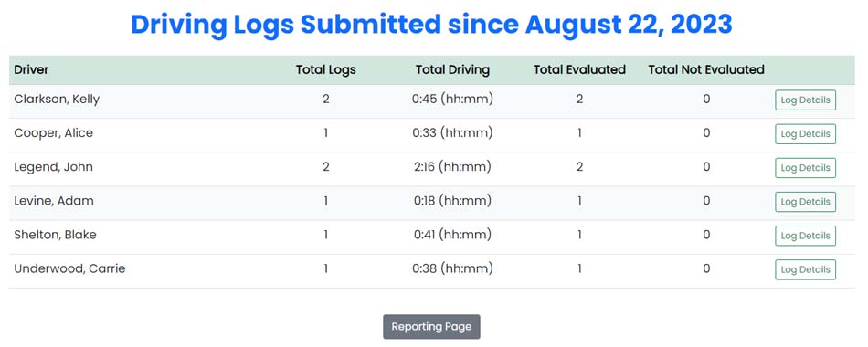
Task: Click Total Logs value for Shelton, Blake
Action: point(325,235)
